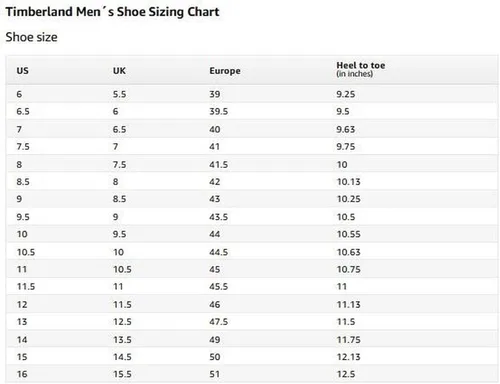The width and height of the screenshot is (500, 384).
Task: Click heel to toe value 10.55
Action: coord(348,234)
